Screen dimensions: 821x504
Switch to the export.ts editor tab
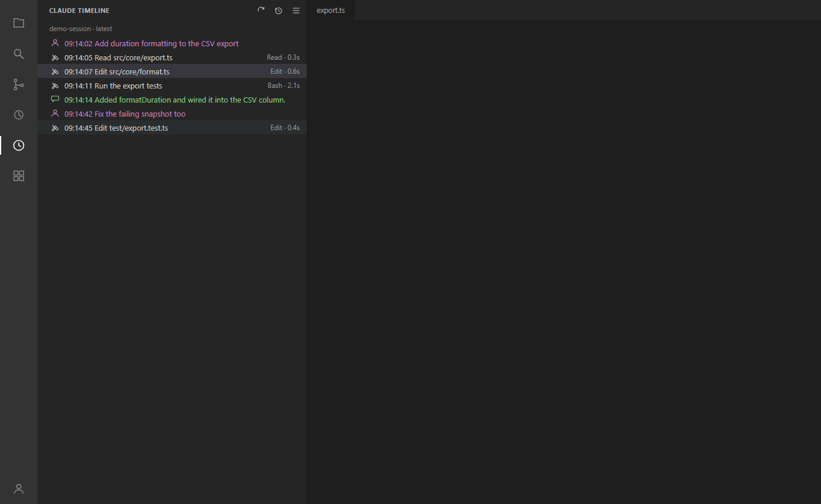point(331,10)
